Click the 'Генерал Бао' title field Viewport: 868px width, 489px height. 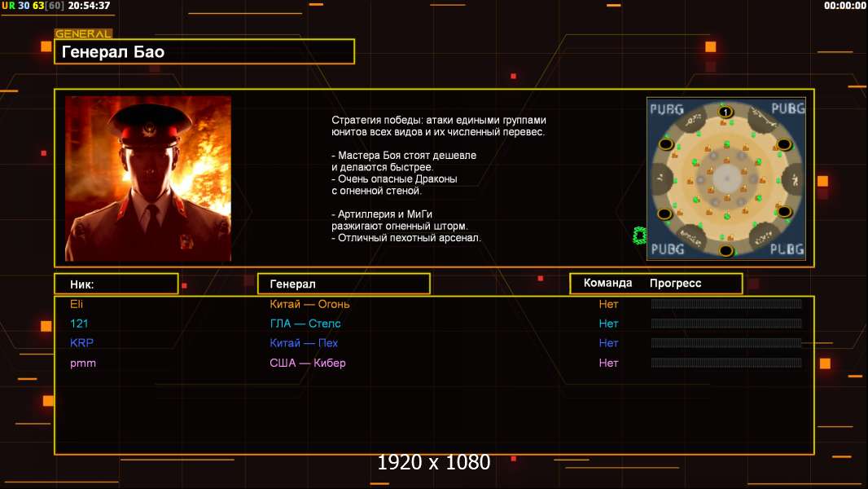click(204, 51)
